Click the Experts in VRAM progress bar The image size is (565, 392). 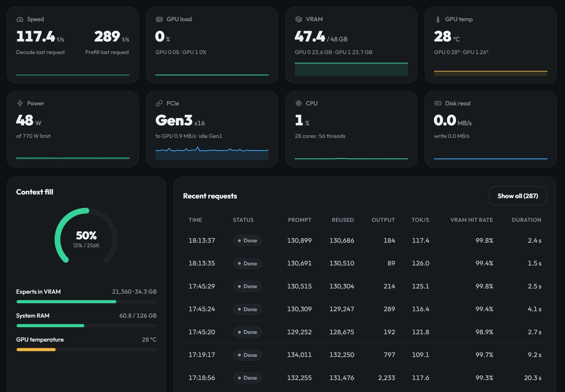click(x=86, y=302)
